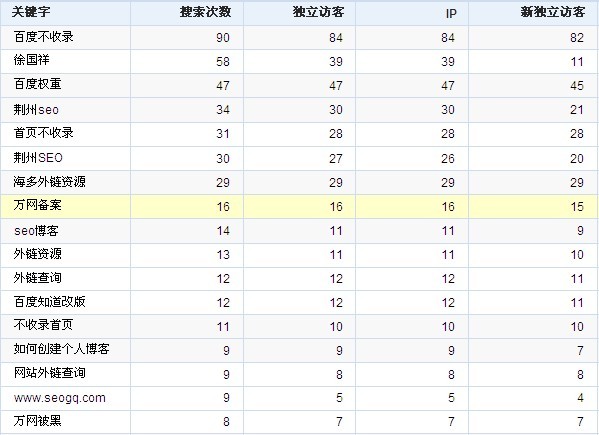The width and height of the screenshot is (599, 435).
Task: Open the 海多外链资源 keyword
Action: pyautogui.click(x=50, y=182)
